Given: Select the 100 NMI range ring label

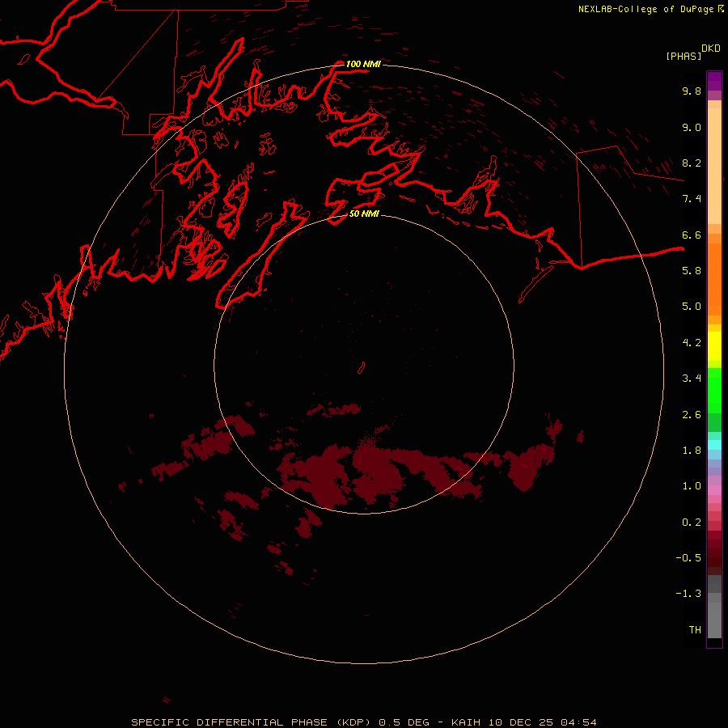Looking at the screenshot, I should pos(363,64).
